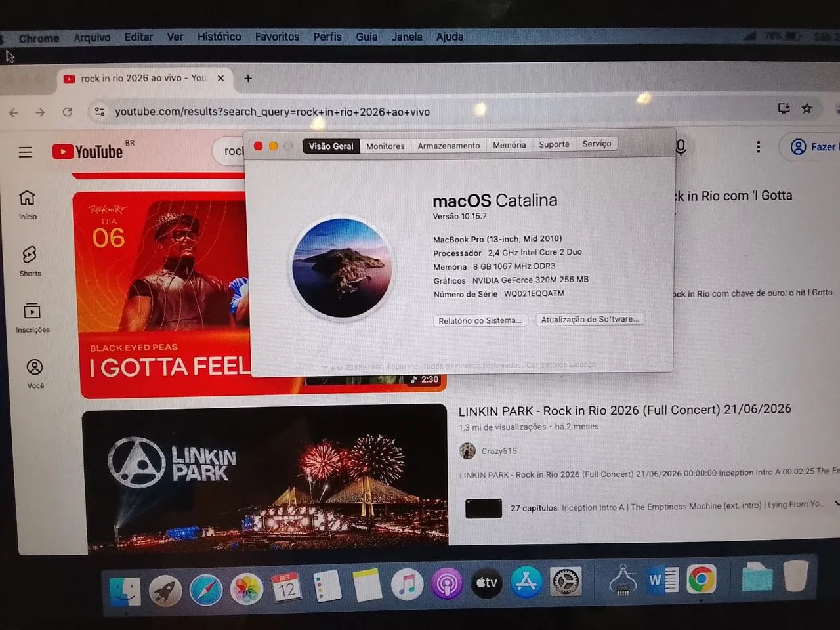
Task: Start voice search with the microphone icon
Action: coord(681,147)
